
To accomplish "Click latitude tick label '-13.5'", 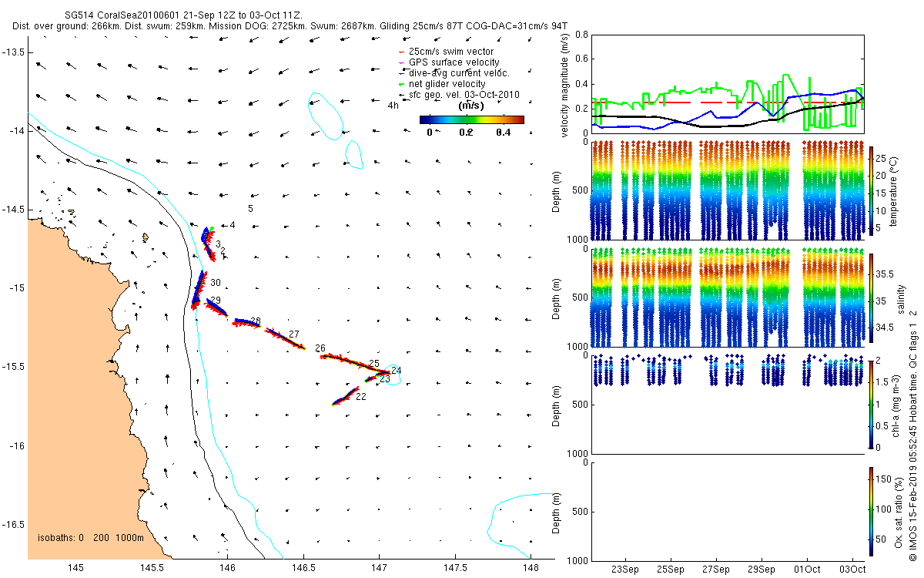I will tap(12, 52).
